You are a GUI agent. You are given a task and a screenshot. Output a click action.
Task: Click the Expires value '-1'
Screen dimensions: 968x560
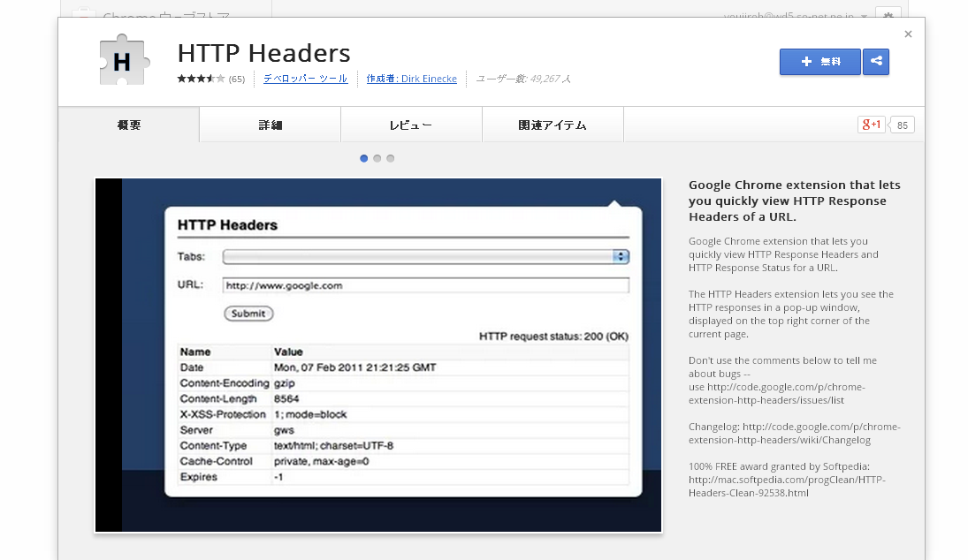pos(278,477)
